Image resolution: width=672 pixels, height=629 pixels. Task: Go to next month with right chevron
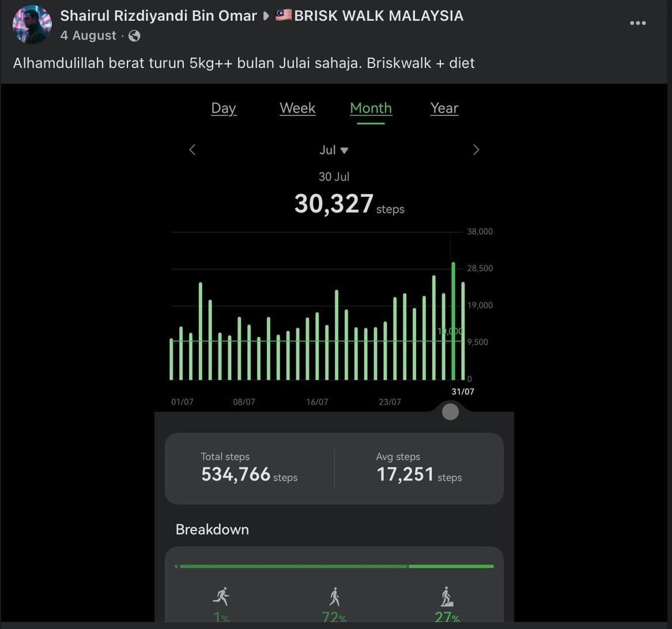pos(475,150)
